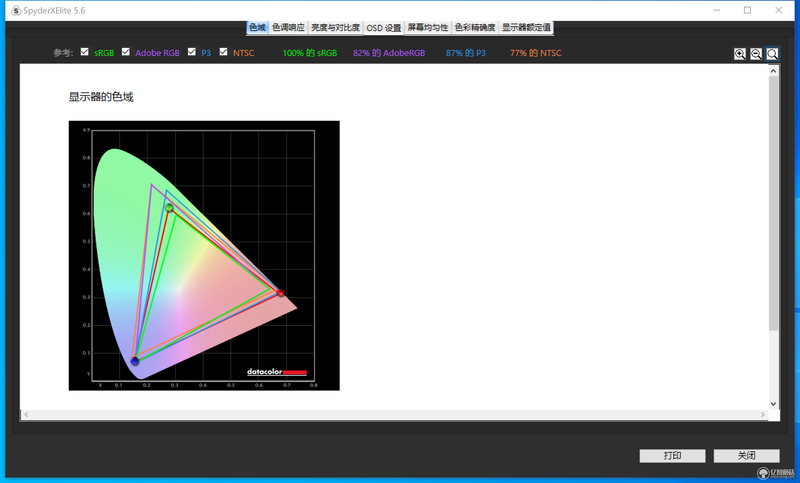
Task: Toggle the sRGB reference checkbox
Action: 85,52
